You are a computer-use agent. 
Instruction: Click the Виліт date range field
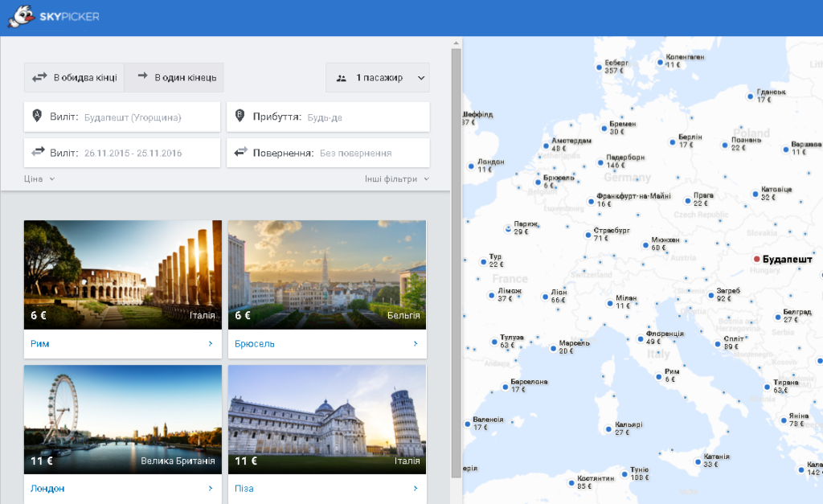pos(122,153)
